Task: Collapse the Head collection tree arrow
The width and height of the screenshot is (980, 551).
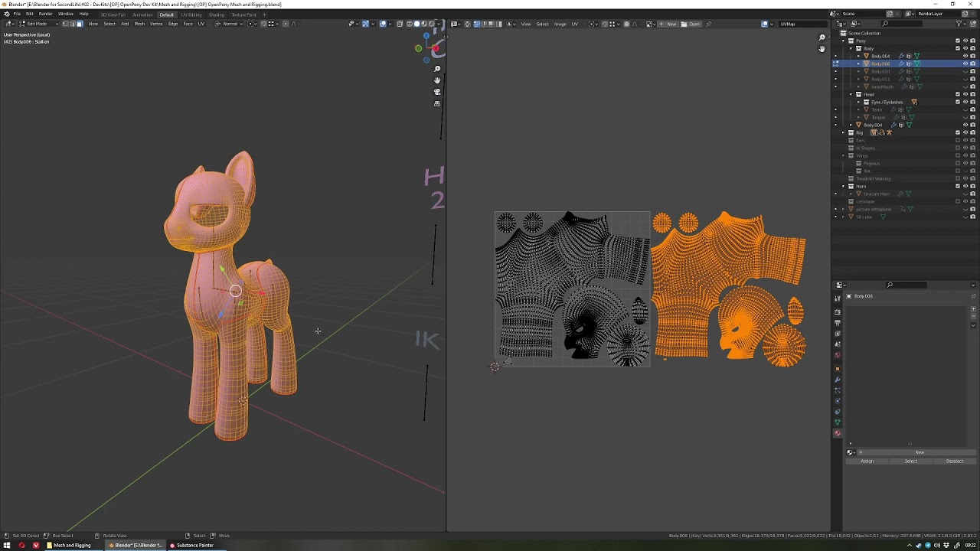Action: [x=851, y=94]
